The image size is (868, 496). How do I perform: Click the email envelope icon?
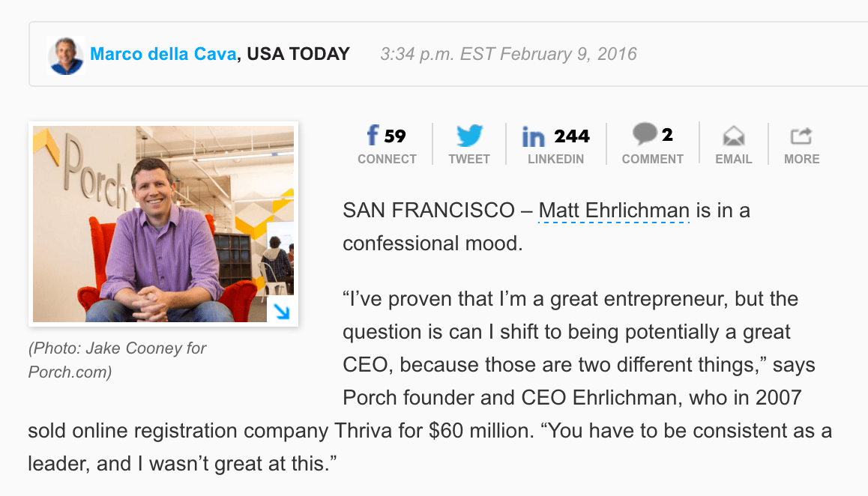tap(733, 136)
